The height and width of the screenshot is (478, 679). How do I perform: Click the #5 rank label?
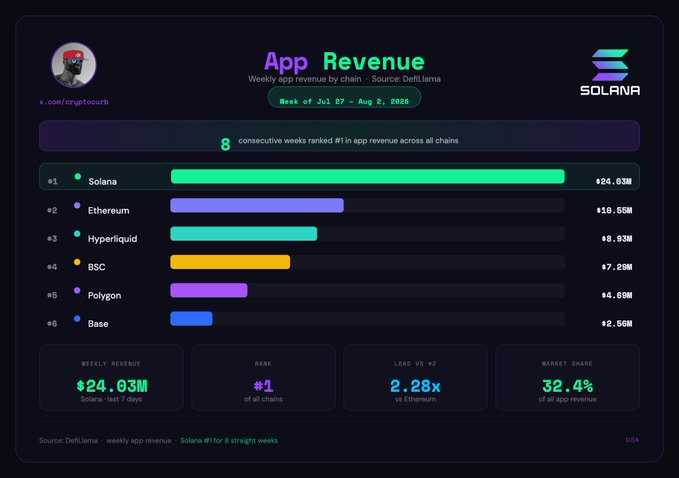[52, 295]
